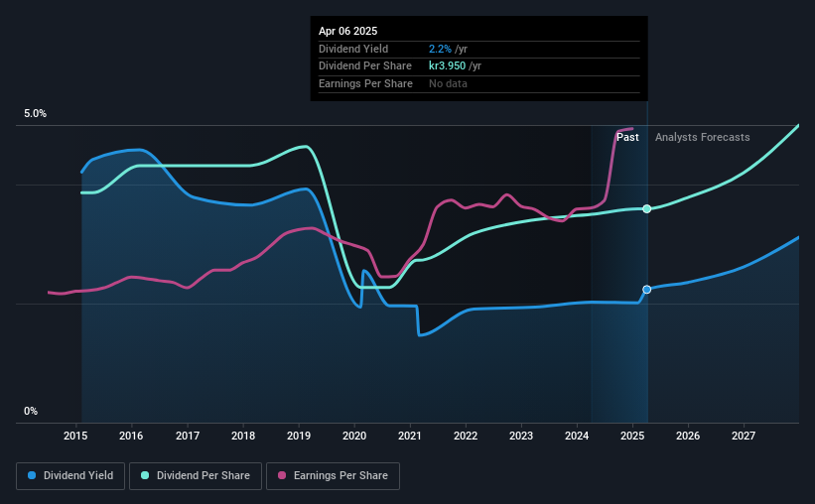Toggle the Dividend Per Share legend button
The image size is (815, 504).
[196, 476]
